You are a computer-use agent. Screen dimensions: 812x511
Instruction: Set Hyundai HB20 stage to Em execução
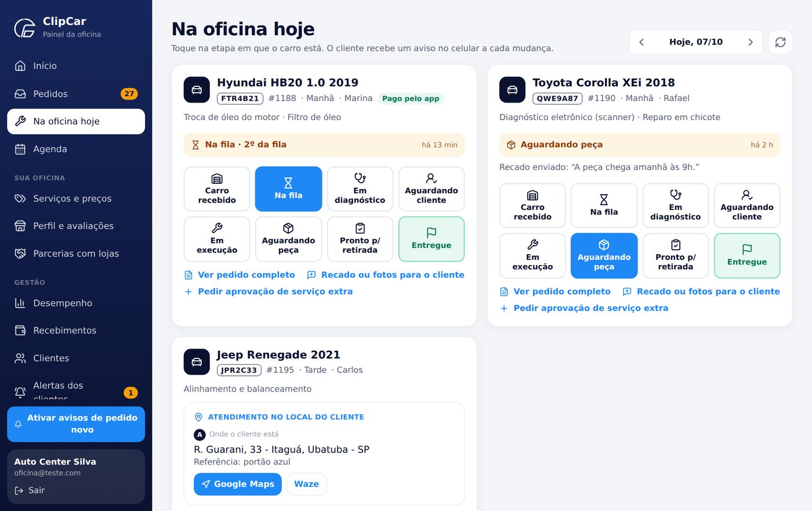(x=217, y=239)
